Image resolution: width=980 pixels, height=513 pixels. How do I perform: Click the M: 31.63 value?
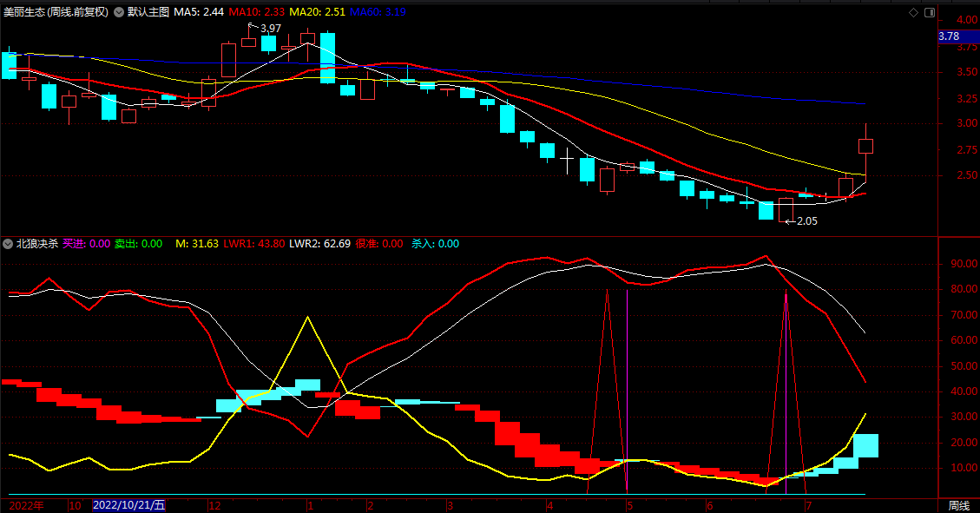[197, 244]
